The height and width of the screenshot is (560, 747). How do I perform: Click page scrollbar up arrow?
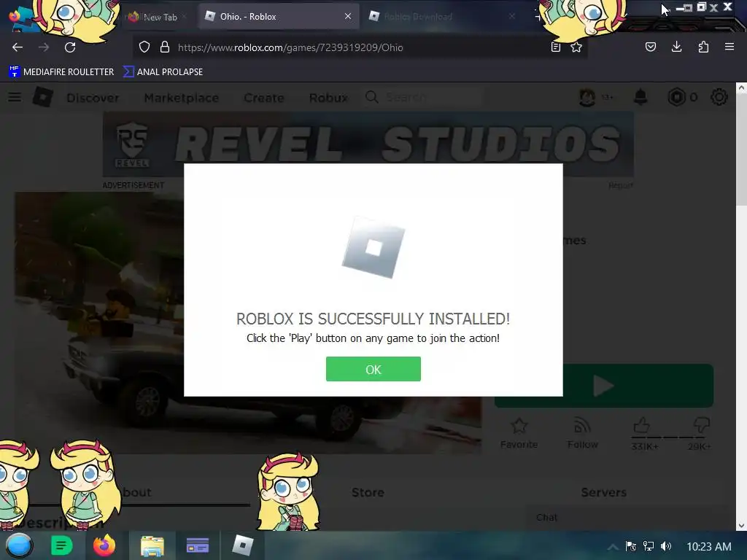coord(741,87)
